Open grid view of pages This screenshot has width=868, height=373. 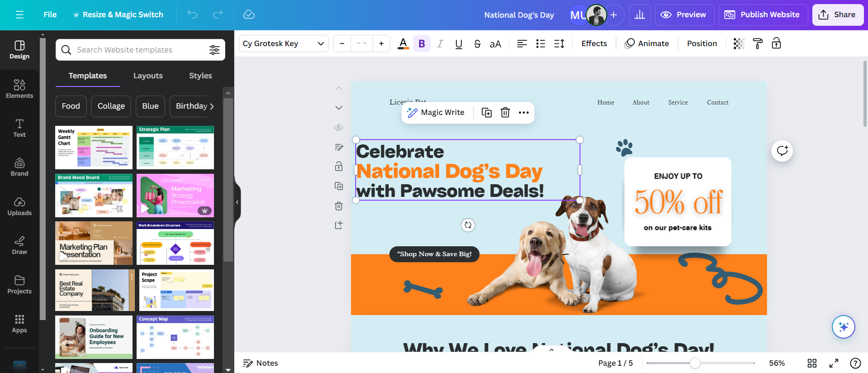pyautogui.click(x=812, y=363)
